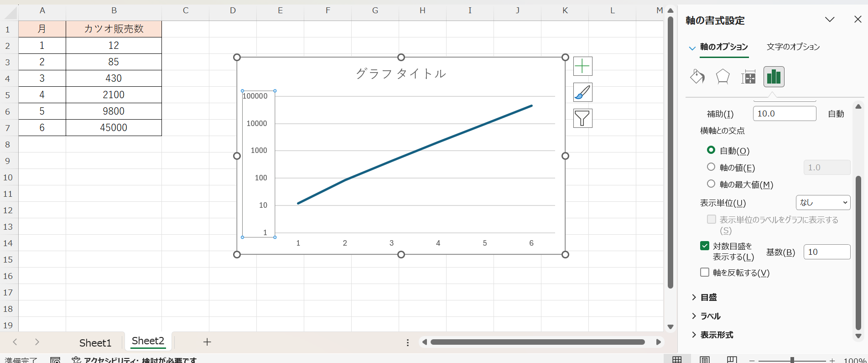868x363 pixels.
Task: Expand the 目盛 section
Action: pyautogui.click(x=708, y=297)
